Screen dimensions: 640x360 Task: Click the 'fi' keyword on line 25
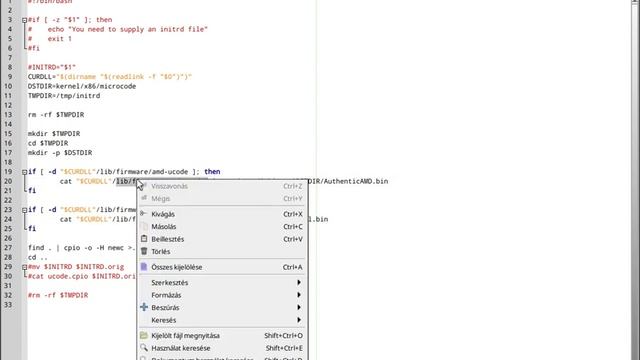coord(32,229)
